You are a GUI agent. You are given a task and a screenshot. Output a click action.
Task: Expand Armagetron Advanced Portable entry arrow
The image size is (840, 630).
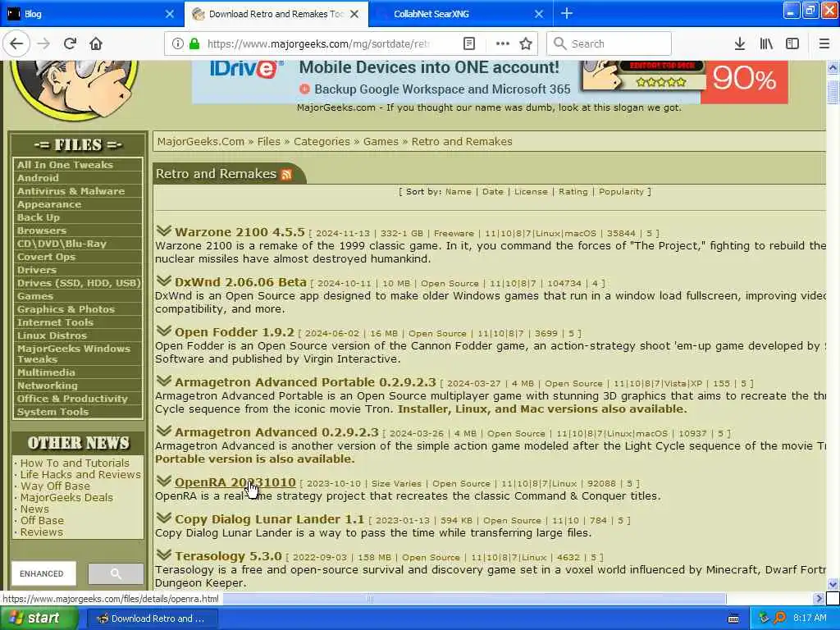click(x=164, y=381)
